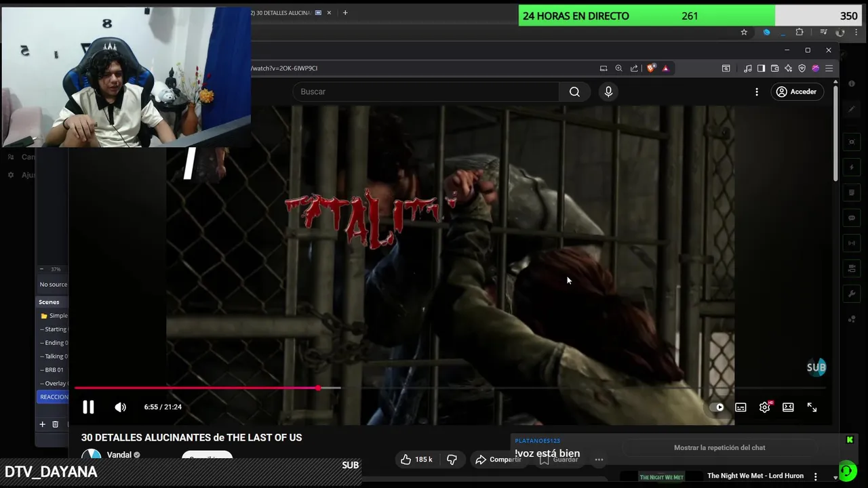Open options for The Night We Met video
Image resolution: width=868 pixels, height=488 pixels.
(x=816, y=476)
